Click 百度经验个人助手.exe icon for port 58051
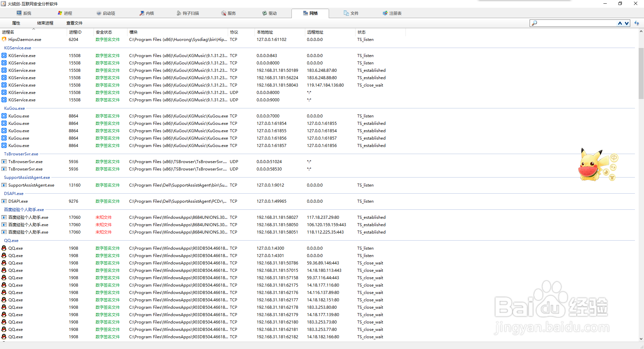The width and height of the screenshot is (644, 349). pyautogui.click(x=4, y=232)
